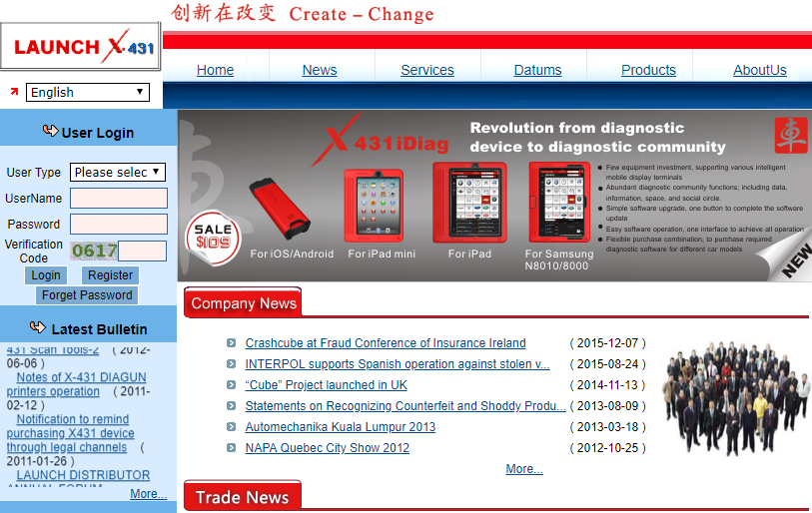Open LAUNCH DISTRIBUTOR bulletin link
Viewport: 812px width, 513px height.
[x=83, y=475]
